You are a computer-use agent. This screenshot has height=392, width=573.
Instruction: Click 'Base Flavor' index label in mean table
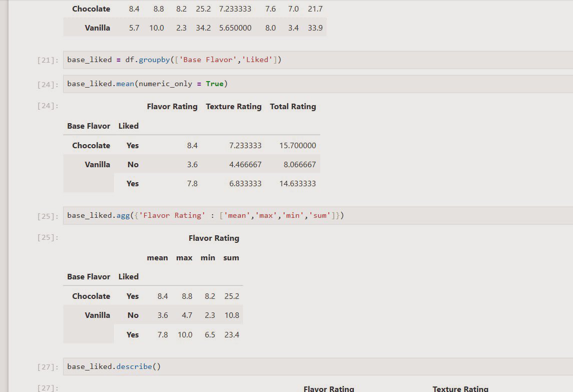click(x=89, y=126)
